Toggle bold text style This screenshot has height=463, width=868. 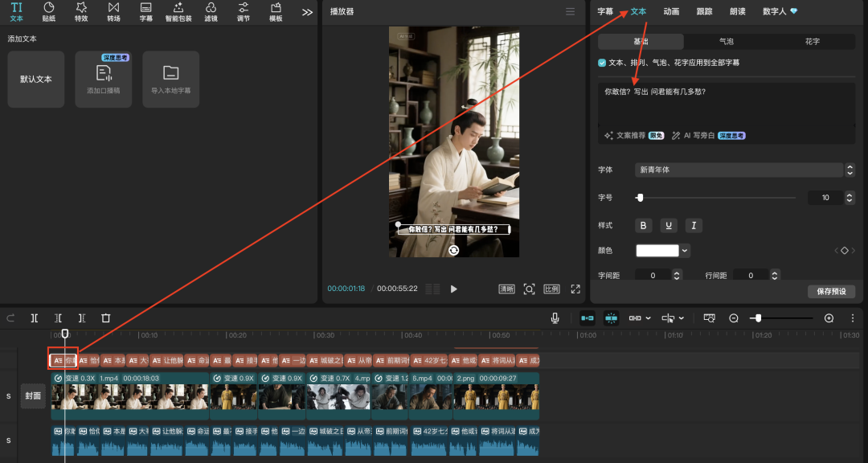tap(642, 225)
